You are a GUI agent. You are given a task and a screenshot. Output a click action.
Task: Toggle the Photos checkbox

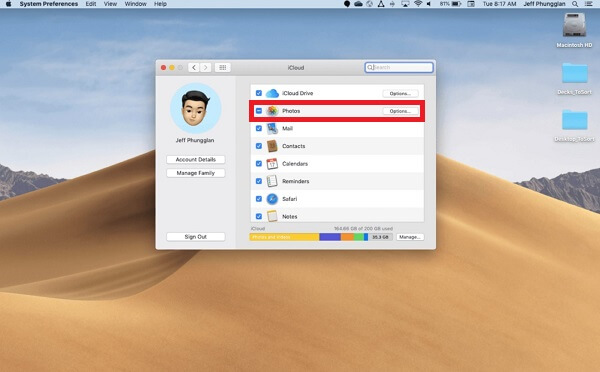click(x=259, y=111)
